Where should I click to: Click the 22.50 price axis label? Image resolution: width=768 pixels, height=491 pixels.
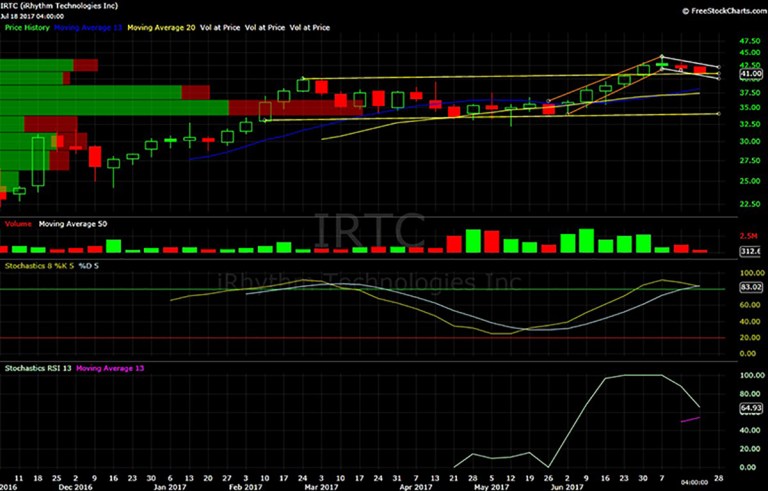point(750,204)
